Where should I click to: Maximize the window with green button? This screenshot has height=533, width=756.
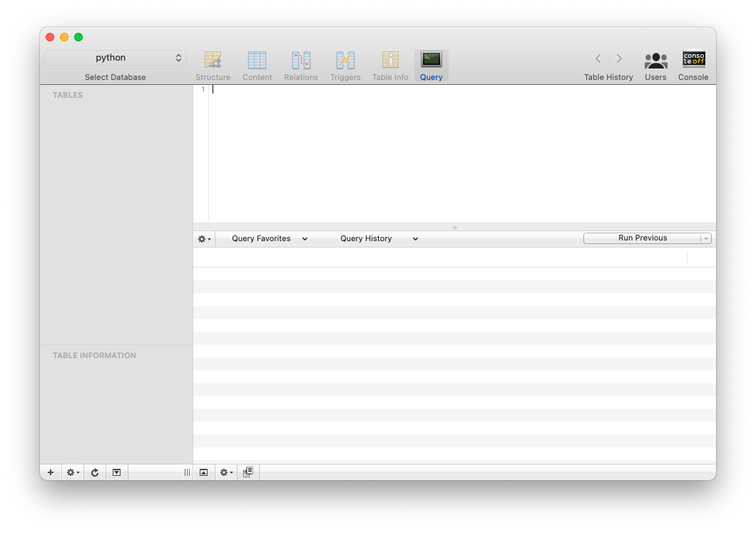tap(78, 37)
